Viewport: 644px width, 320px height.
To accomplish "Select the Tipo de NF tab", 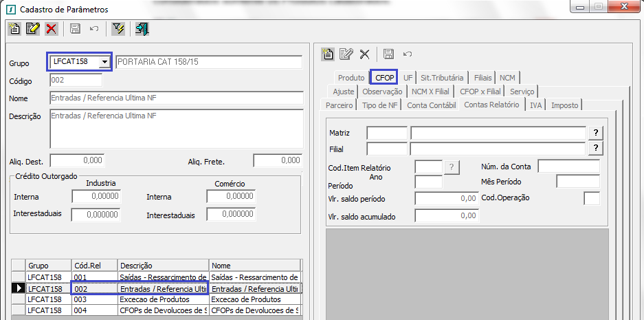I will pos(380,106).
